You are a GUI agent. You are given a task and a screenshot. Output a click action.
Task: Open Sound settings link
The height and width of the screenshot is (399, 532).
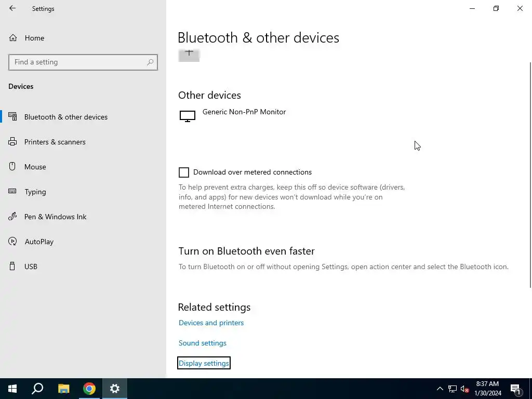(203, 343)
